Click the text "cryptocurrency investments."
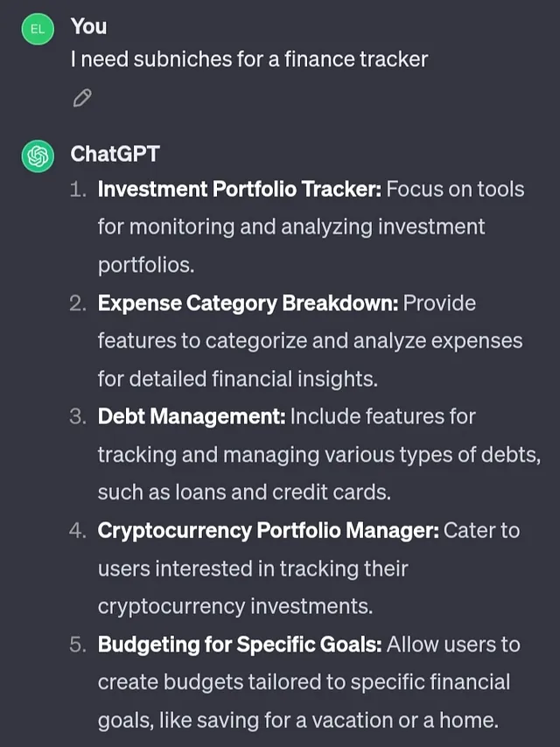560x747 pixels. pyautogui.click(x=235, y=606)
